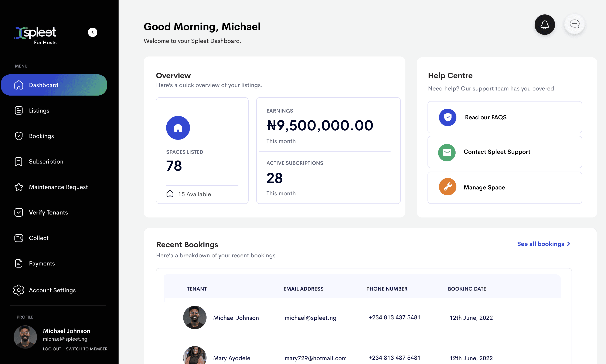Click Michael Johnson's avatar in the bookings table

(195, 317)
